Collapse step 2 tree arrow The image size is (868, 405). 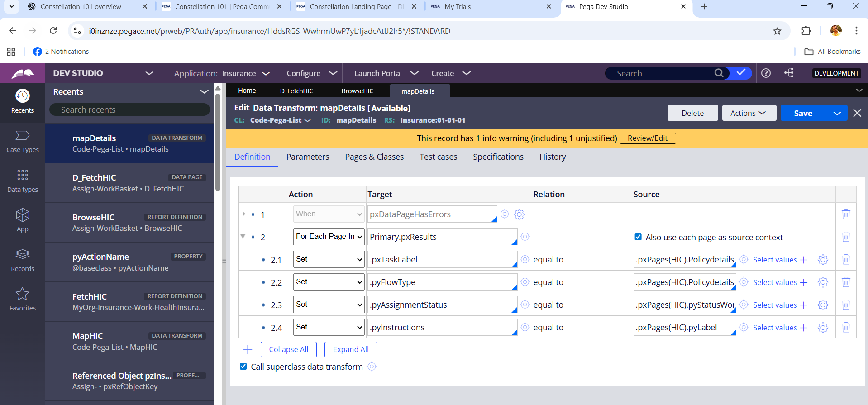click(x=243, y=236)
